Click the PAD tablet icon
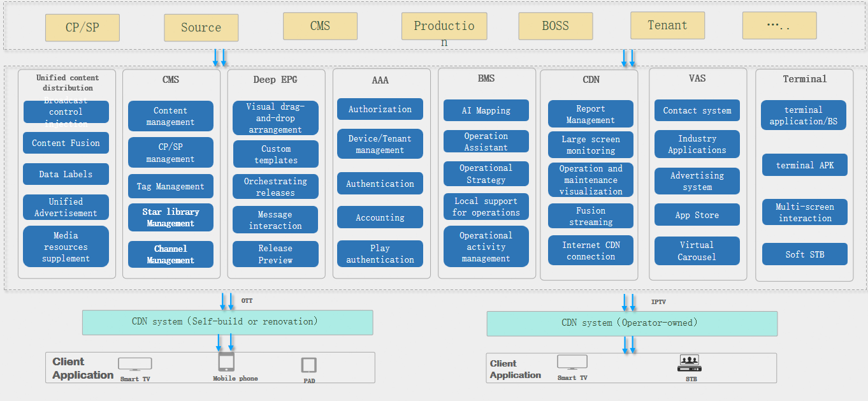This screenshot has height=401, width=868. 309,365
